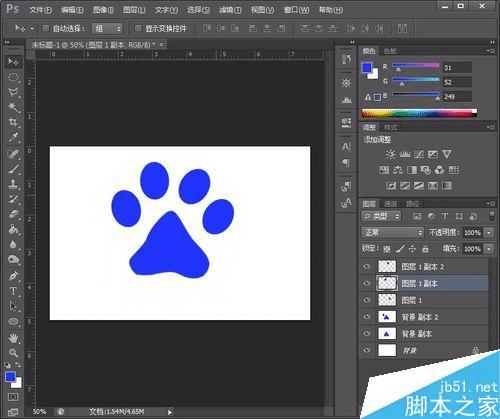
Task: Select the Eyedropper tool
Action: pos(13,137)
